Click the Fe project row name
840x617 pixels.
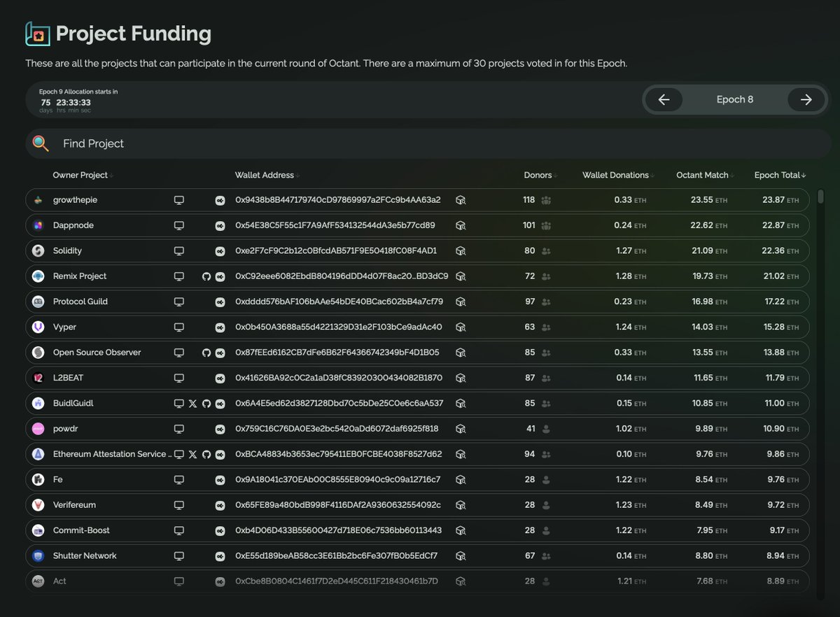[58, 480]
